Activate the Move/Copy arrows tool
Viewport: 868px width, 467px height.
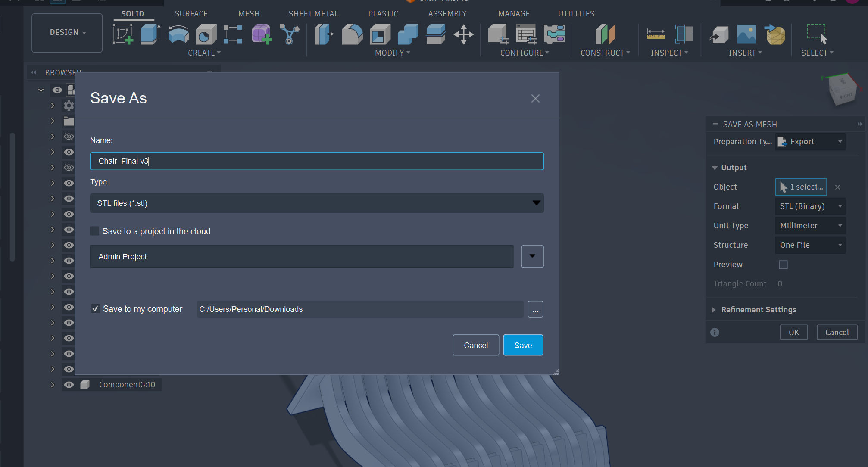coord(463,34)
